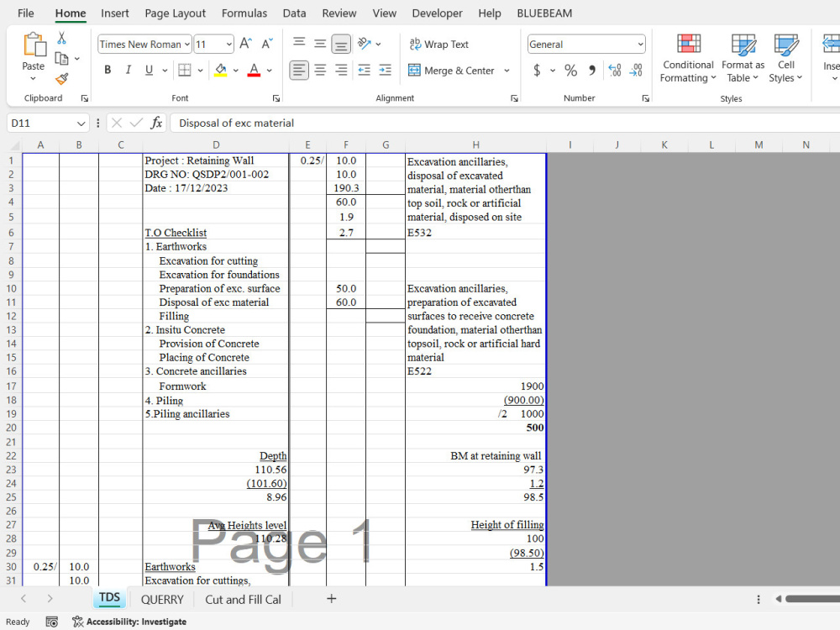Expand the Merge & Center options
The image size is (840, 630).
[x=507, y=71]
